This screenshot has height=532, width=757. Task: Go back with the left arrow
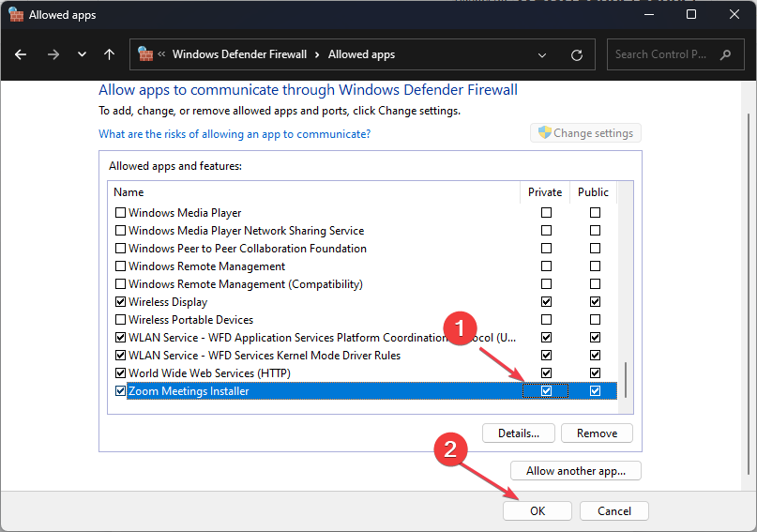coord(21,54)
